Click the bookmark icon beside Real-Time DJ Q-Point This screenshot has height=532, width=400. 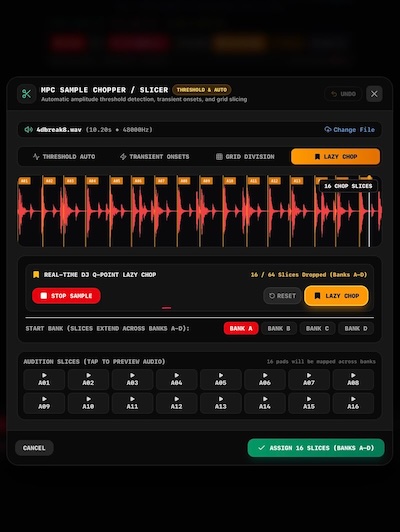[x=36, y=274]
